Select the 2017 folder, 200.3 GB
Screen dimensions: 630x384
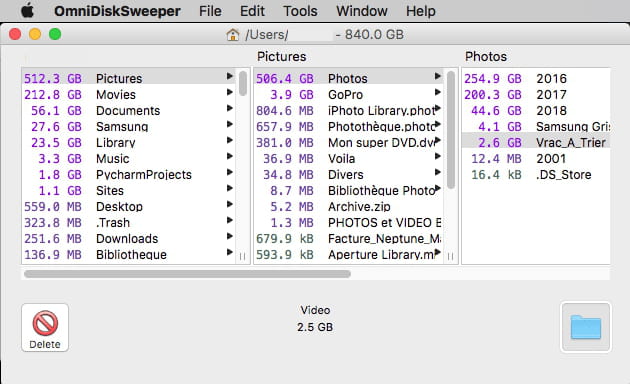pyautogui.click(x=536, y=94)
